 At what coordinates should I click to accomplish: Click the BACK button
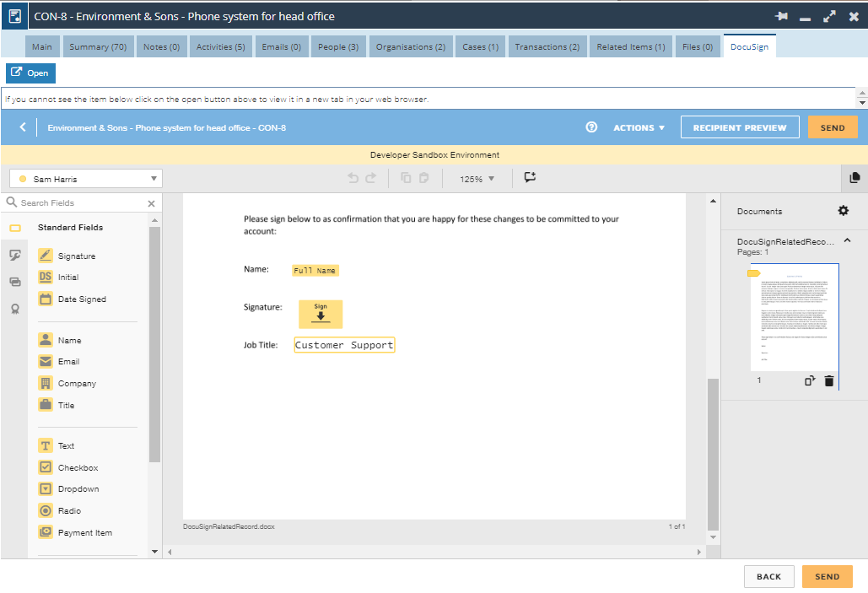769,576
